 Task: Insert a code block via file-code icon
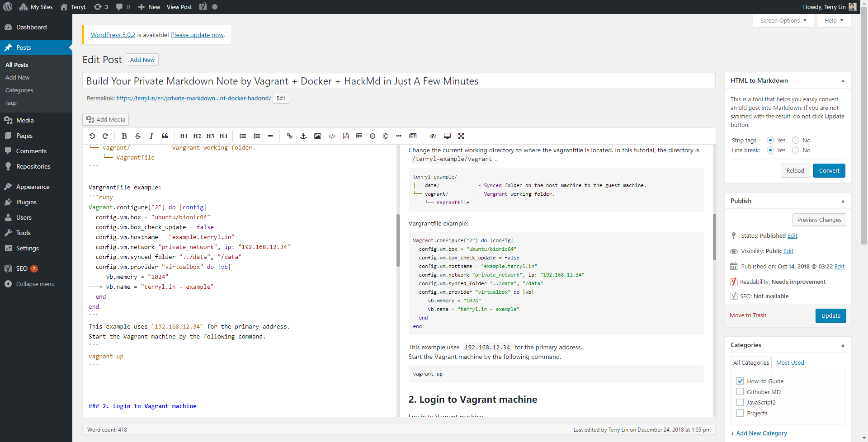pos(346,136)
